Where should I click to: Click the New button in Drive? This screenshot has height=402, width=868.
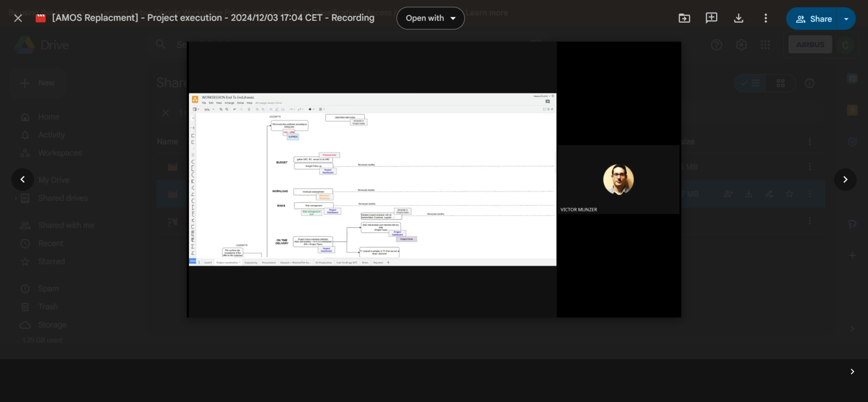(38, 83)
